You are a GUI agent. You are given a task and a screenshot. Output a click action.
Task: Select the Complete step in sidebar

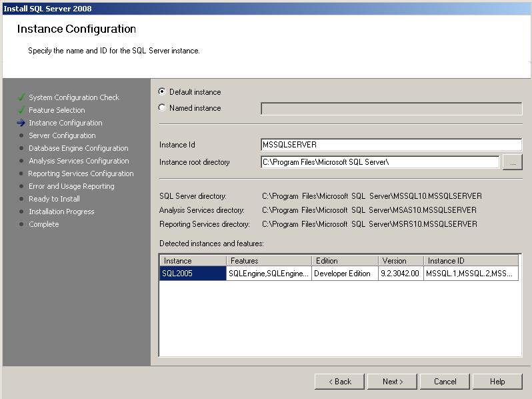tap(44, 224)
